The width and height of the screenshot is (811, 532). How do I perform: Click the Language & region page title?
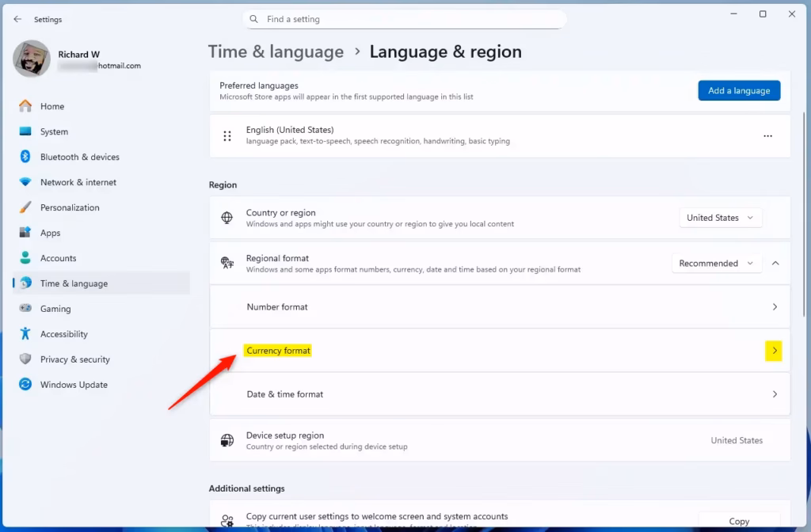[x=445, y=51]
